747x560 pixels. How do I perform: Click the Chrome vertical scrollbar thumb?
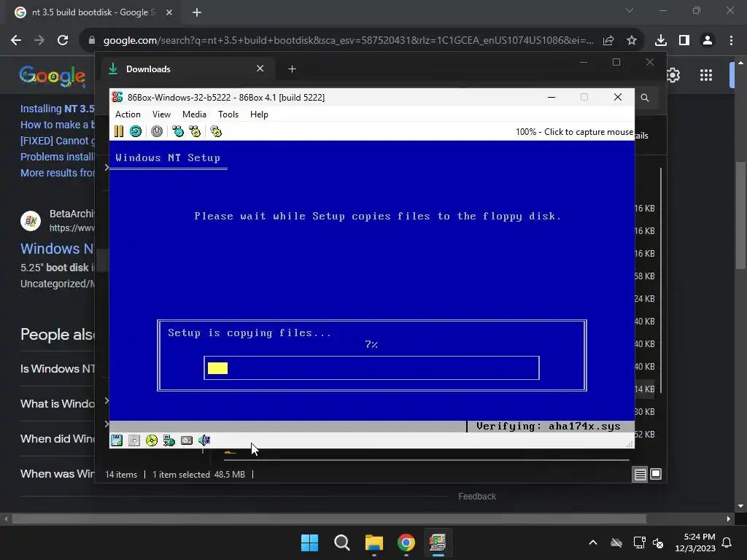tap(740, 216)
